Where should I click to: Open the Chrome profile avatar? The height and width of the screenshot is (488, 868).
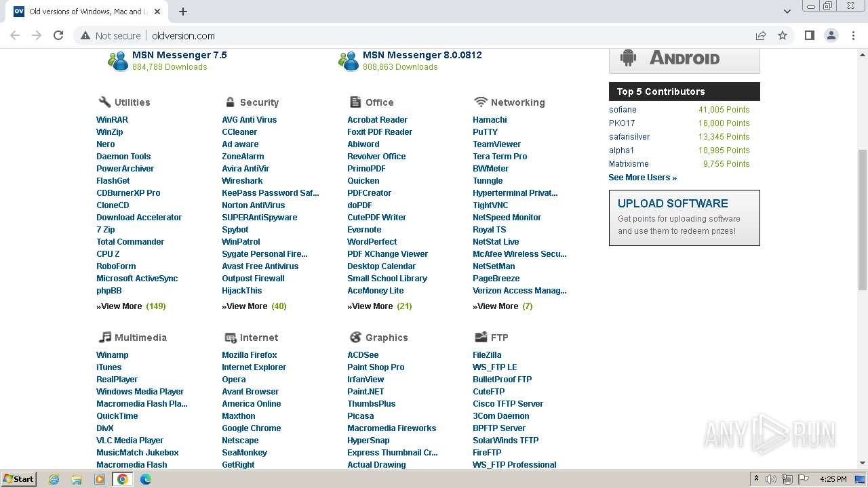831,35
